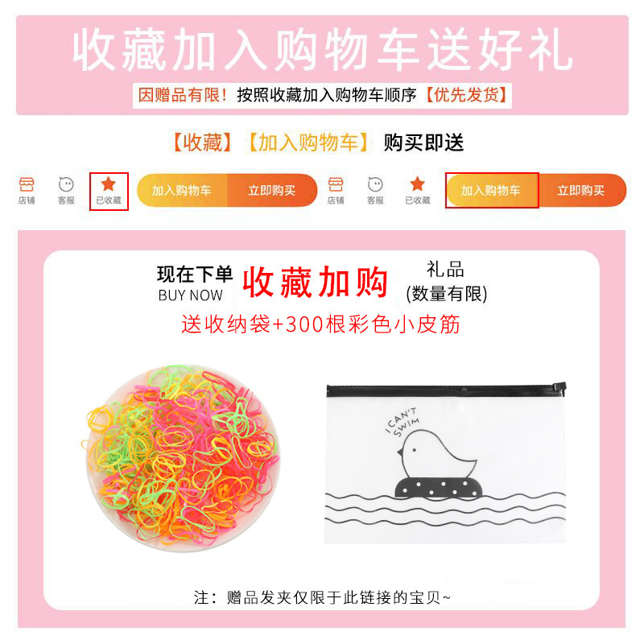The width and height of the screenshot is (644, 644).
Task: Click the large red 收藏加购 heading
Action: click(315, 282)
